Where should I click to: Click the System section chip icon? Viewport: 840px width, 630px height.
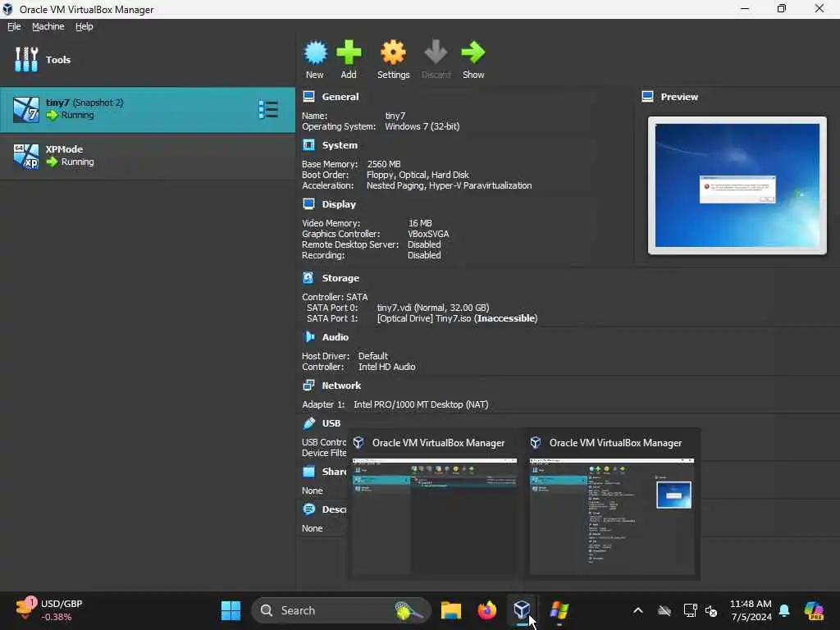(x=308, y=144)
